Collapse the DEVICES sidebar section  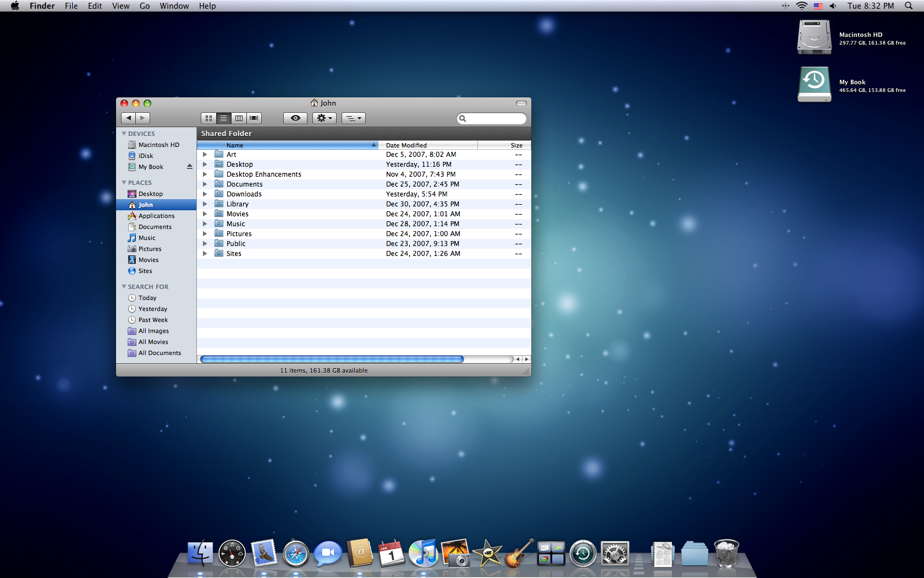click(x=124, y=134)
